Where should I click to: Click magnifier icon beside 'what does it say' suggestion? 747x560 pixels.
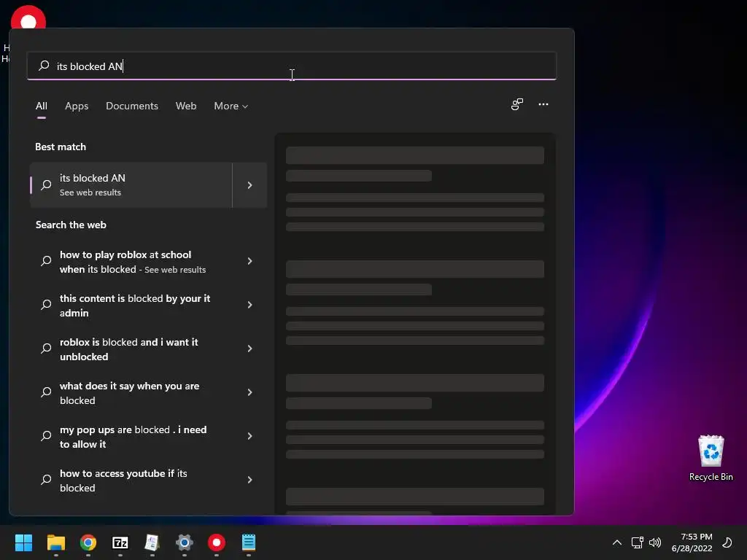tap(46, 392)
